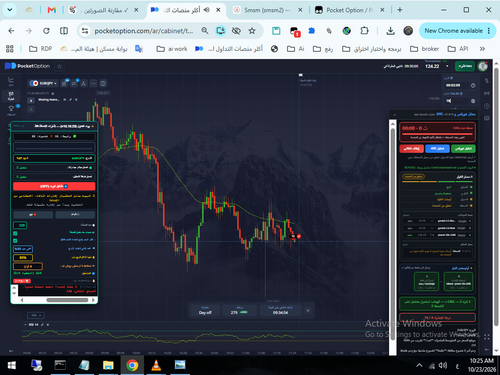Open the ai work bookmarks folder
Screen dimensions: 500x375
[172, 49]
